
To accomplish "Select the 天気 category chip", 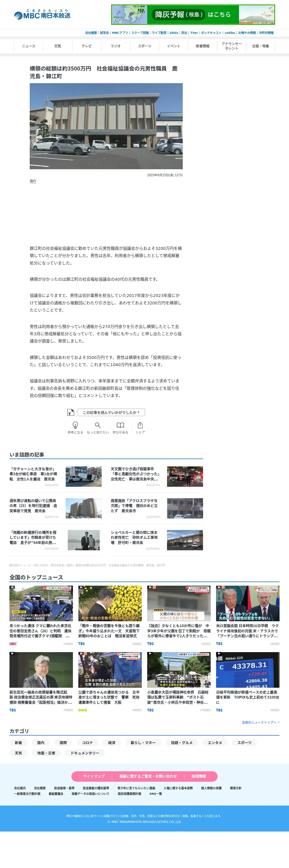I will [18, 753].
